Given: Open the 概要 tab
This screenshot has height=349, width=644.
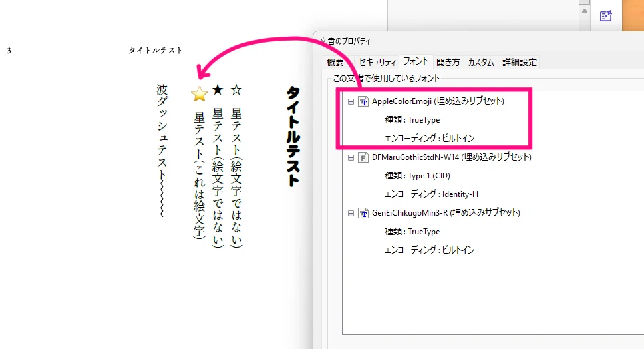Looking at the screenshot, I should pyautogui.click(x=335, y=62).
